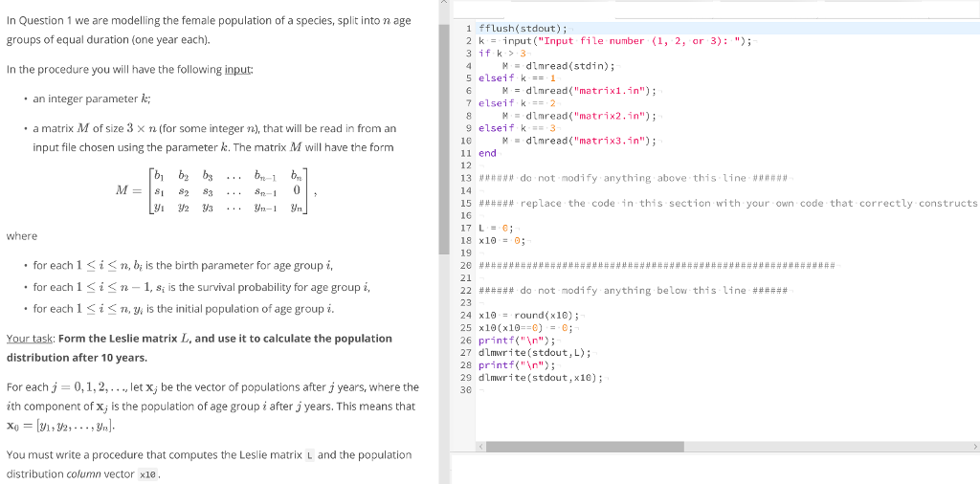The height and width of the screenshot is (484, 980).
Task: Click the long row of hash characters on line 20
Action: point(657,265)
